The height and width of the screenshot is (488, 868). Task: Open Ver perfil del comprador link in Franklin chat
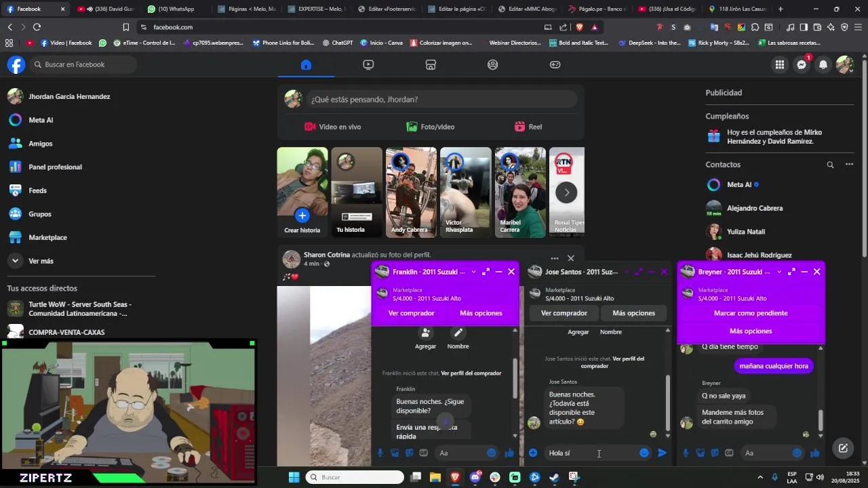[471, 373]
